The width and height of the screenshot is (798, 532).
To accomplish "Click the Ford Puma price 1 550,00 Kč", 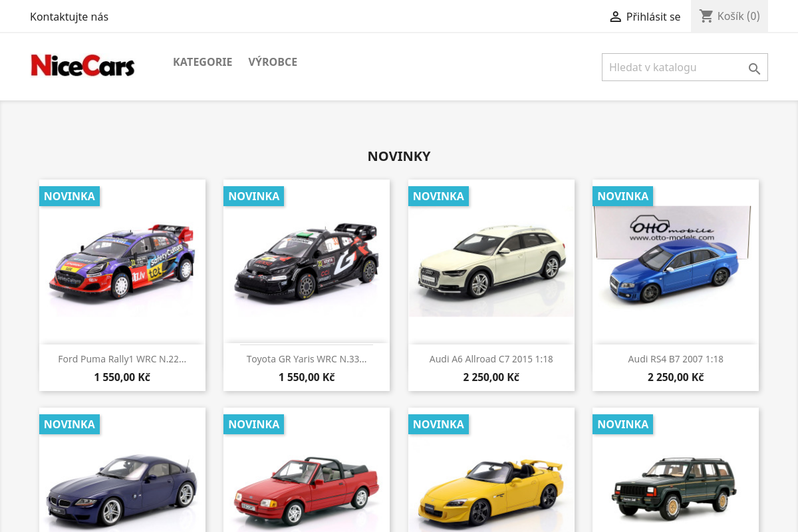I will (x=122, y=377).
